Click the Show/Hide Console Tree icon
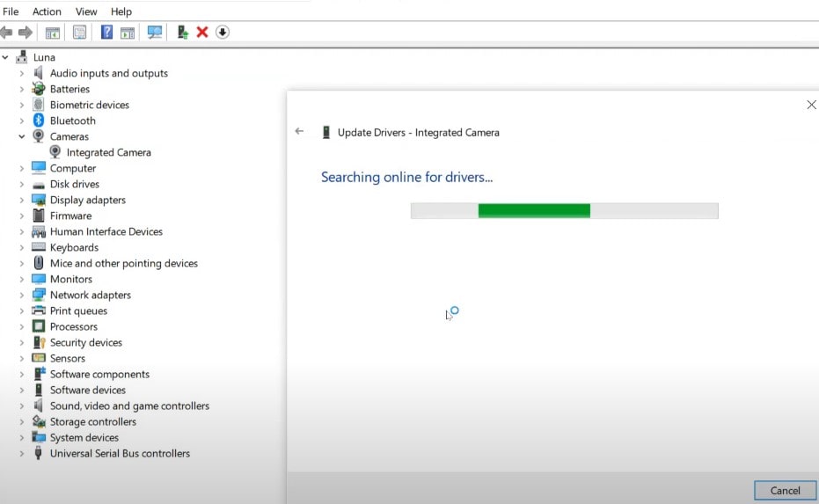Screen dimensions: 819x504 click(x=53, y=33)
